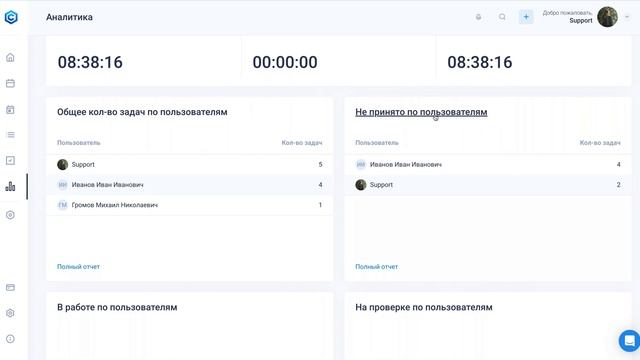Select Иванов Иван Иванович in the not accepted table
This screenshot has width=640, height=360.
pos(488,164)
